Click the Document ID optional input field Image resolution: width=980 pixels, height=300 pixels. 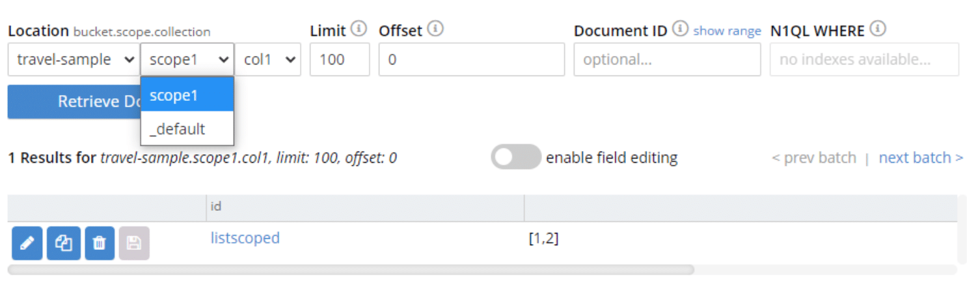[666, 59]
